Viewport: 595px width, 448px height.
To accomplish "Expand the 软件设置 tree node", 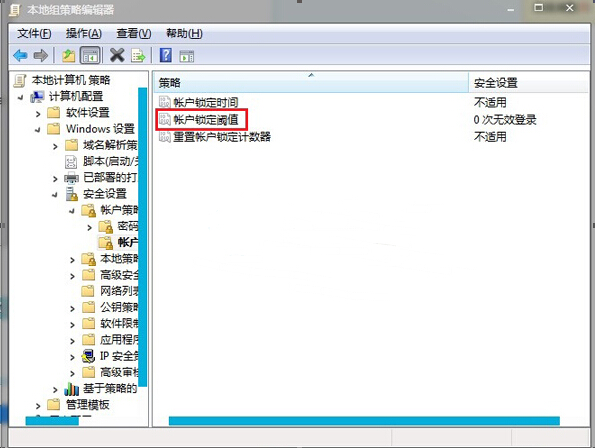I will (38, 113).
